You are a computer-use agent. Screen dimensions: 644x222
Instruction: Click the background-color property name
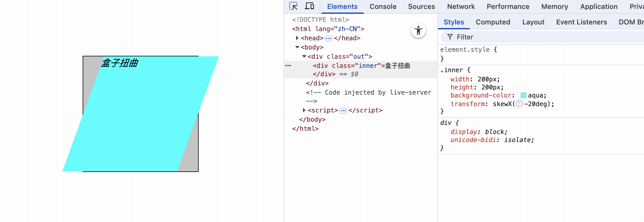[x=481, y=95]
